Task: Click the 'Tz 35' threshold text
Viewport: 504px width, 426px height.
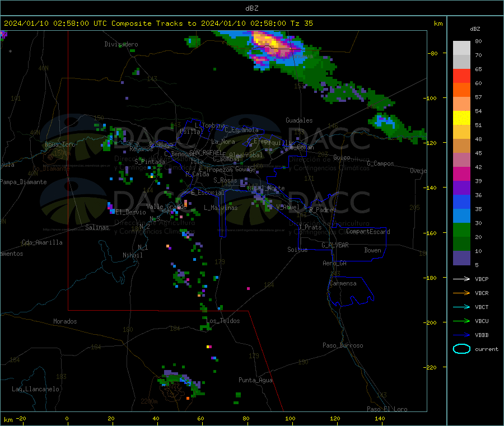Action: coord(301,24)
